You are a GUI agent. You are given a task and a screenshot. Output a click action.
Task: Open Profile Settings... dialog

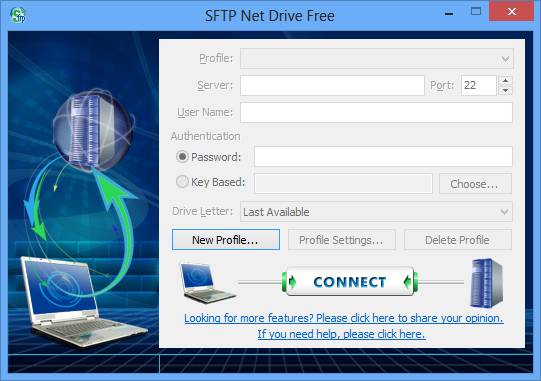coord(342,240)
